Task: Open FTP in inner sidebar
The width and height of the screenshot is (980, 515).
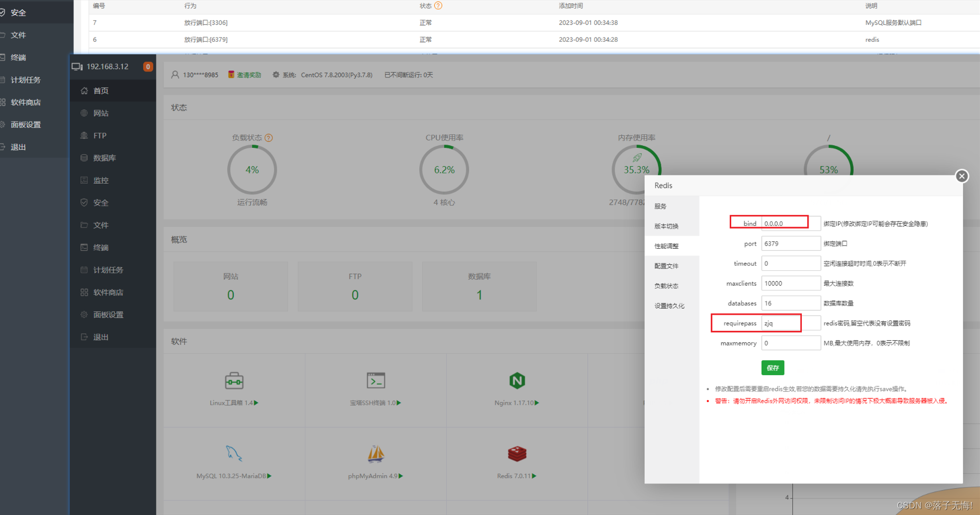Action: [x=113, y=135]
